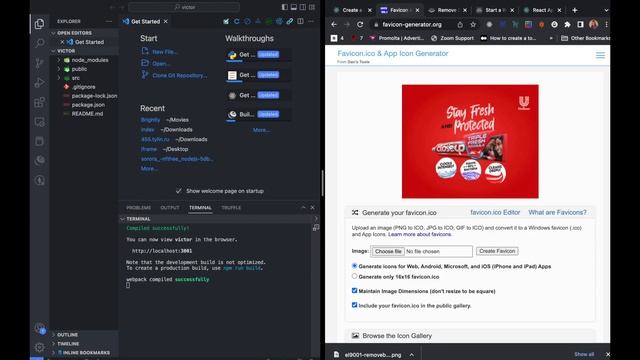
Task: Open favicon.ico Editor link
Action: click(495, 212)
